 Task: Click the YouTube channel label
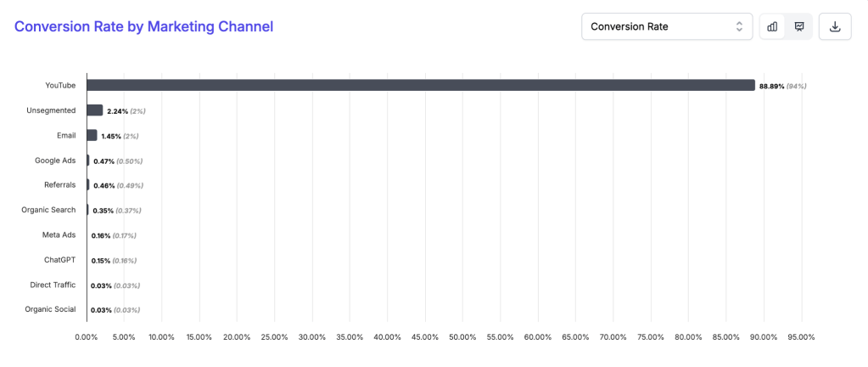60,85
